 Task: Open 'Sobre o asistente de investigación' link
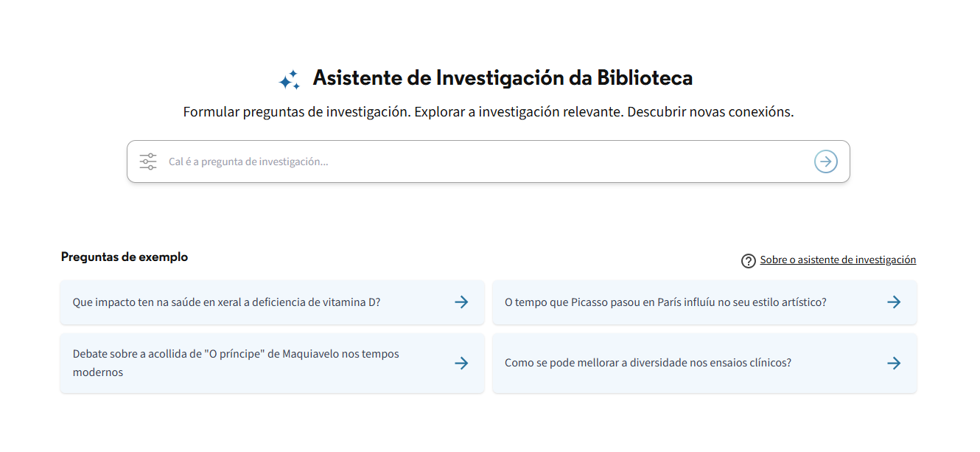point(838,260)
